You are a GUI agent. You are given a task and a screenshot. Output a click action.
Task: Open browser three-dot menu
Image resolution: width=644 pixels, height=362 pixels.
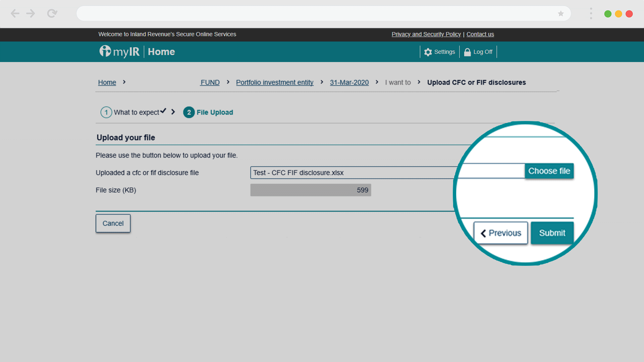tap(591, 13)
